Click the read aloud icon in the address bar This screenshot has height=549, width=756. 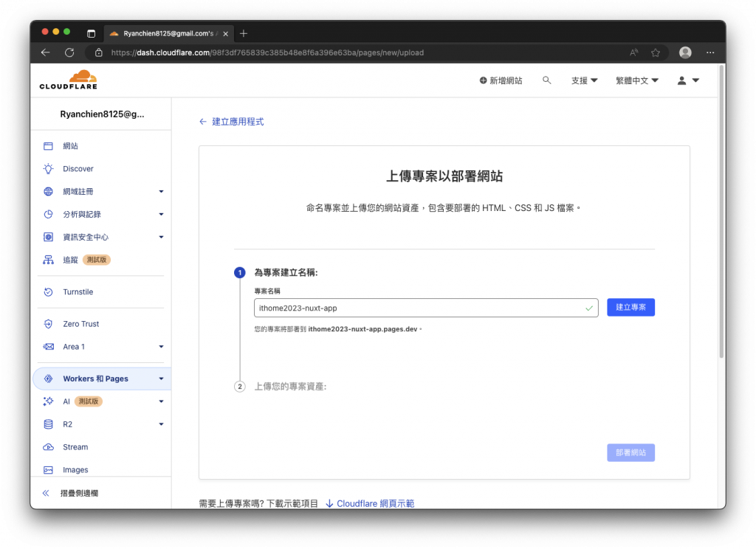point(633,52)
